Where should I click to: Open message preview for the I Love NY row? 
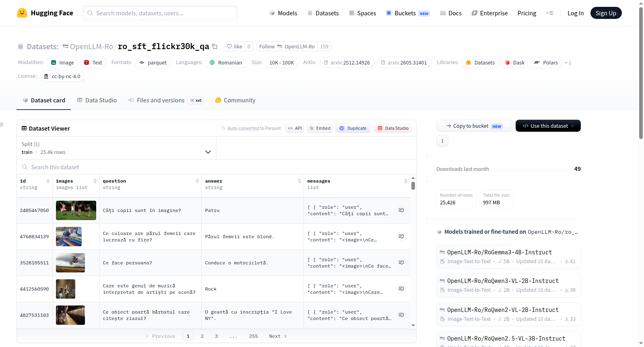401,315
